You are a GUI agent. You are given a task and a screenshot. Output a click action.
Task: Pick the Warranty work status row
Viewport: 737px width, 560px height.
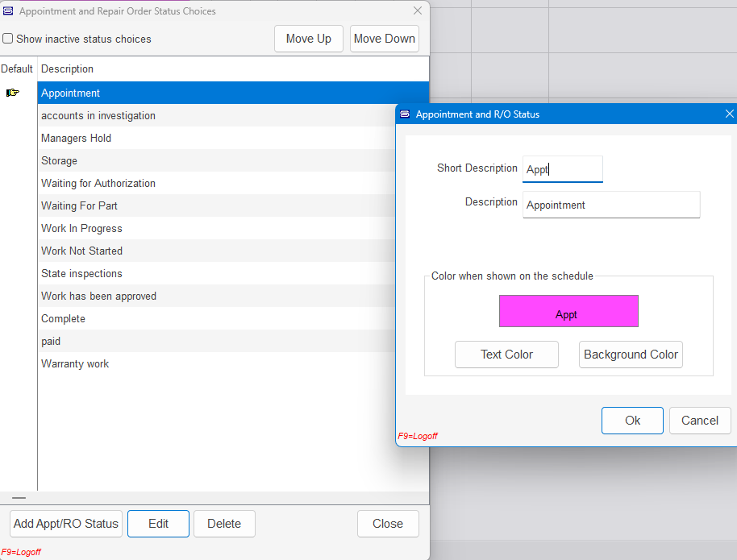[75, 363]
